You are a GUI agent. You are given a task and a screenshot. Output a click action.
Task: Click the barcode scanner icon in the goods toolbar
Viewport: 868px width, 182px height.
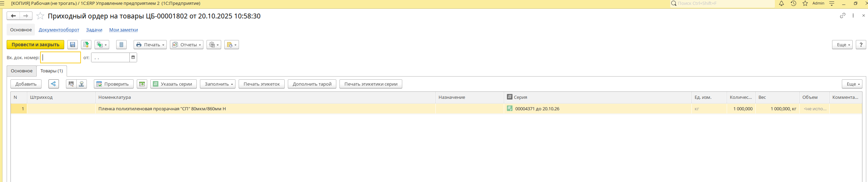71,84
